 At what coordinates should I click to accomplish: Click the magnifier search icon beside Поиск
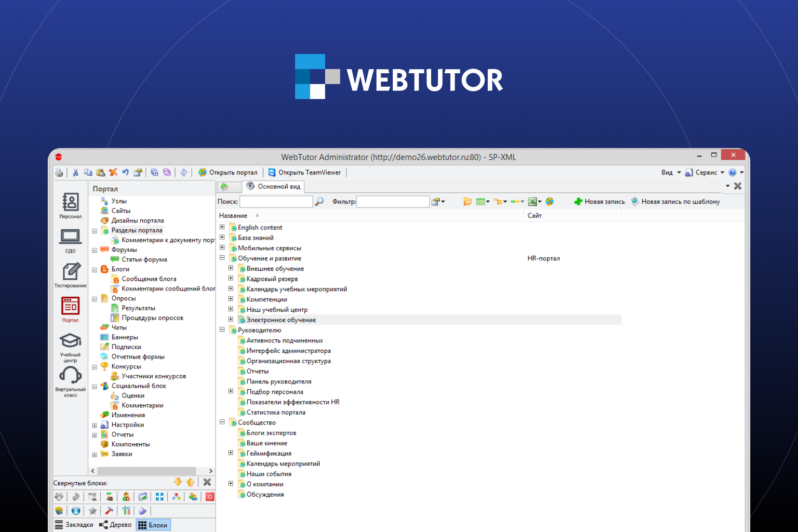319,202
